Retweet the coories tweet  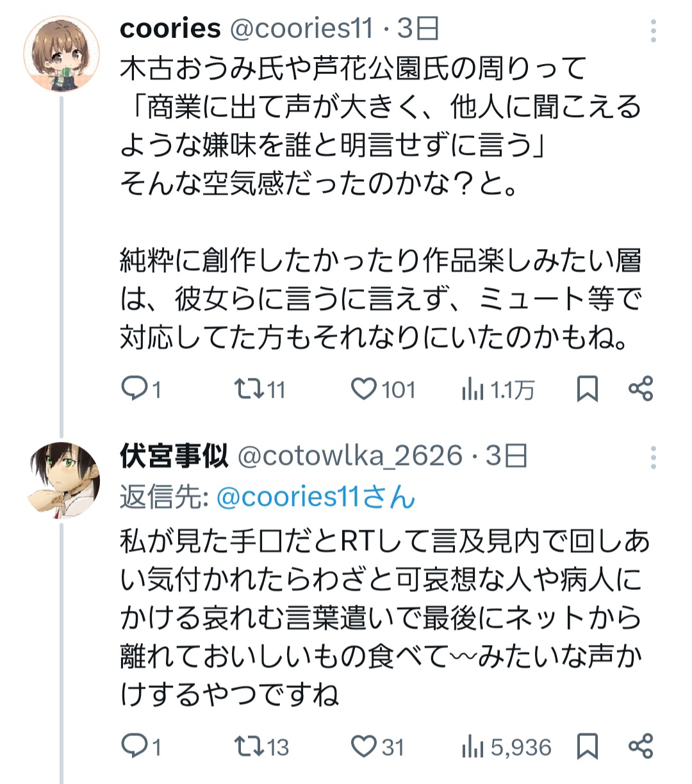pyautogui.click(x=246, y=389)
